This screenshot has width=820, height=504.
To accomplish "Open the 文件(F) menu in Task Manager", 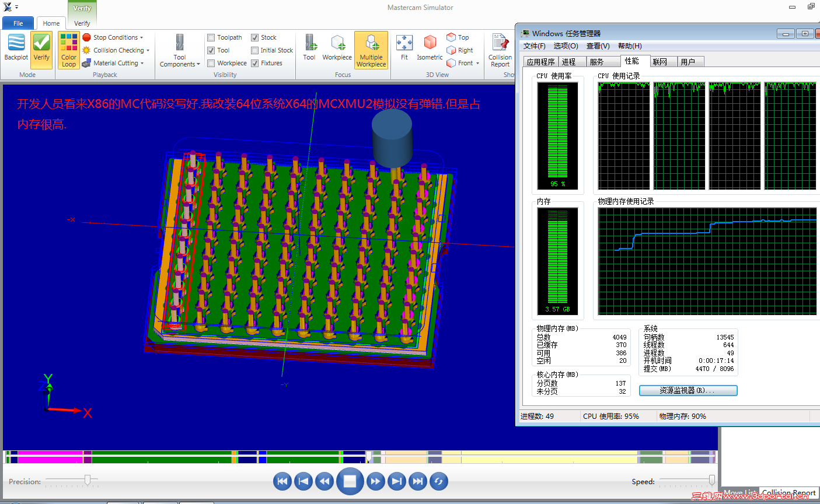I will [x=535, y=46].
